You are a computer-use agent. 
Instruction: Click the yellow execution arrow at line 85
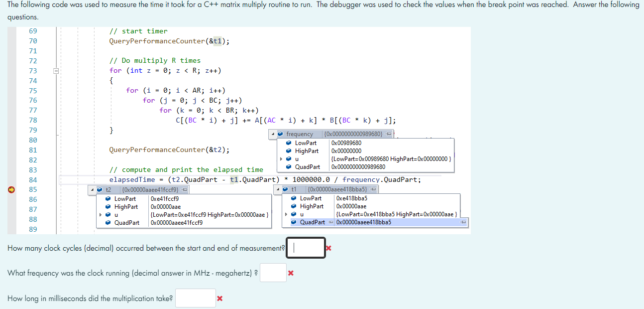pos(11,189)
